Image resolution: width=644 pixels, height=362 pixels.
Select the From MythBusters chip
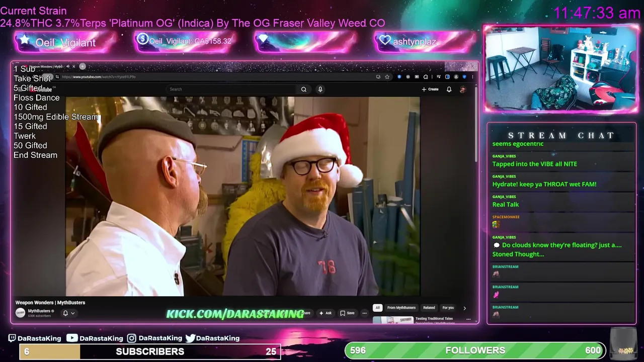[x=401, y=308]
